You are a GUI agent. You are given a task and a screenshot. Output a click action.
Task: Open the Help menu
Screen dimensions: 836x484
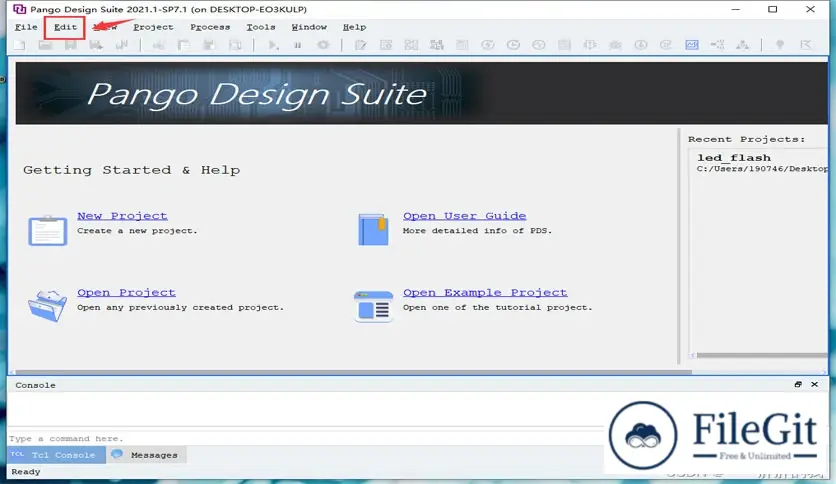point(355,27)
